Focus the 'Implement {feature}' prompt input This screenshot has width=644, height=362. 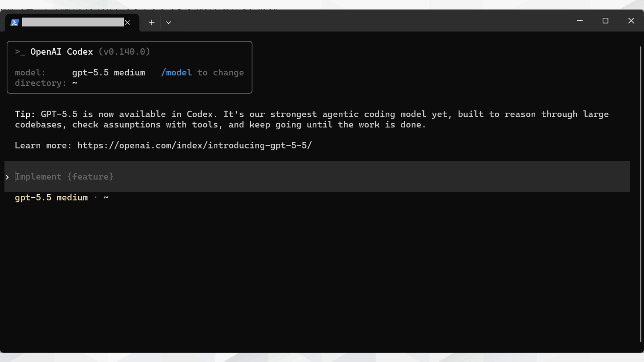coord(317,177)
